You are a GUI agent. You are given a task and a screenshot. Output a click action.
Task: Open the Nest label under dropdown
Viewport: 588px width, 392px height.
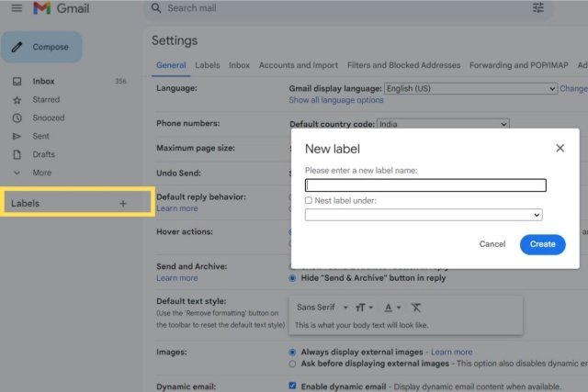click(x=424, y=215)
